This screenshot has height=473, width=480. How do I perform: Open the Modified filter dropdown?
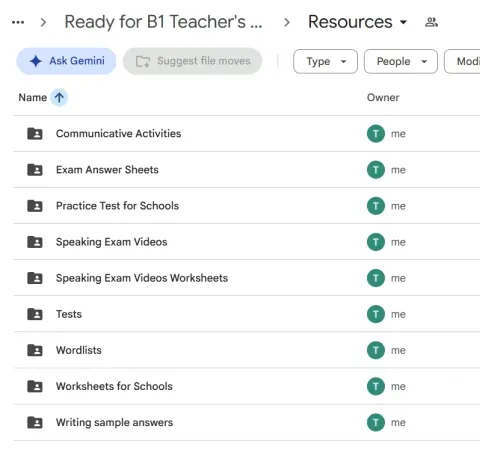[x=463, y=61]
